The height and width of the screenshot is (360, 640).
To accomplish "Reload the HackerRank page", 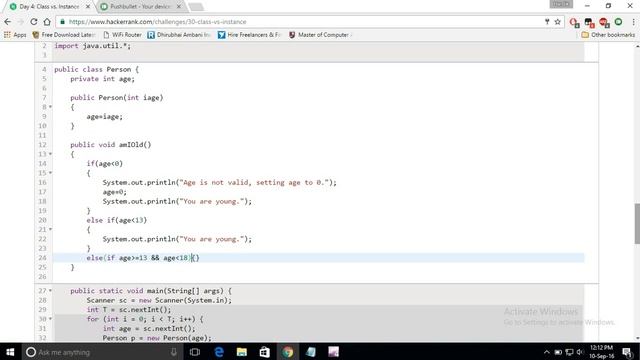I will 34,22.
